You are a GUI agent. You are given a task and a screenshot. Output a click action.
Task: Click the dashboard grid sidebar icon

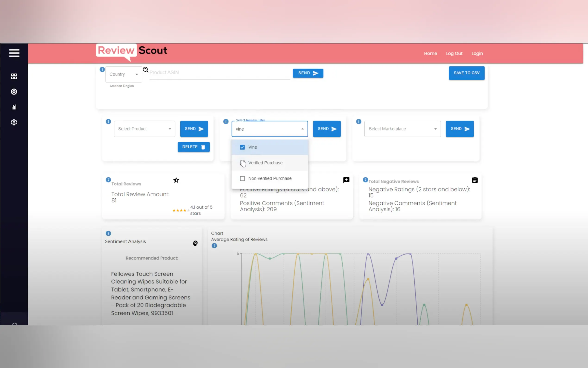(14, 76)
